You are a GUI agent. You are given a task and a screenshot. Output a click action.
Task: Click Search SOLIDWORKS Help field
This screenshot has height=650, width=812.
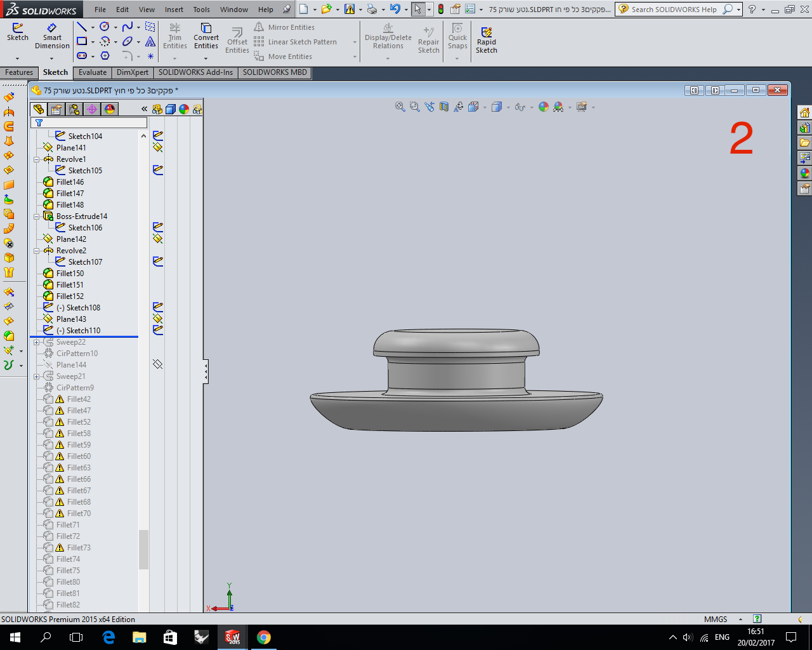click(674, 10)
